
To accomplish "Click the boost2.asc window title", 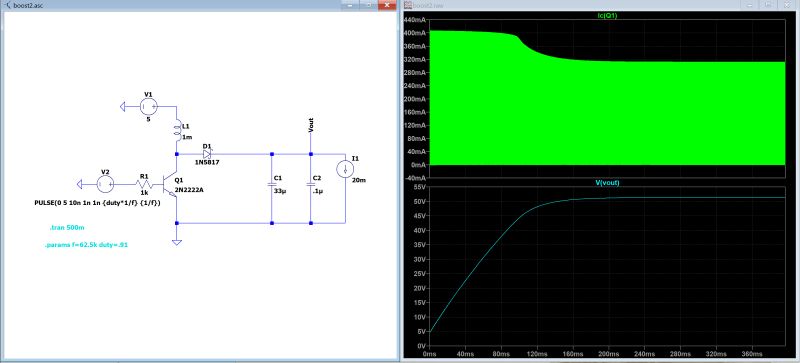I will 29,5.
